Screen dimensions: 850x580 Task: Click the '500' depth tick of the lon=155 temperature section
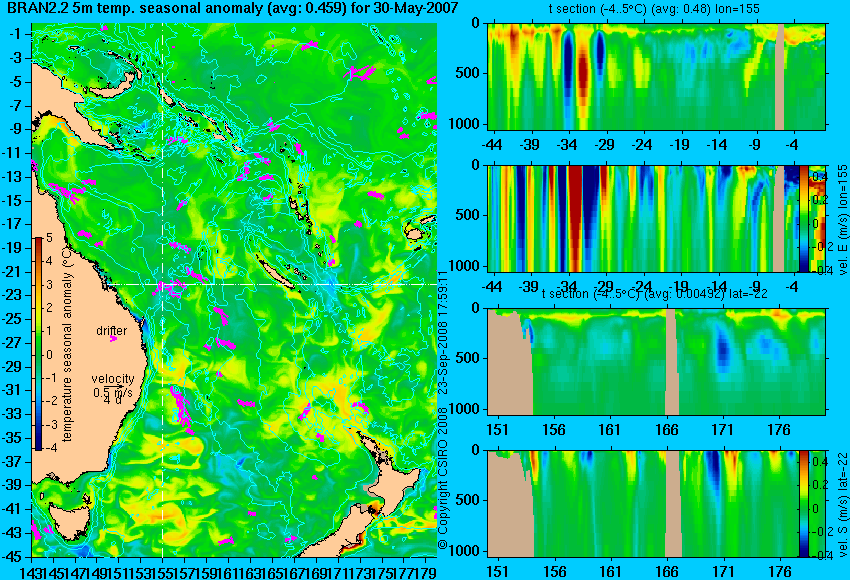point(468,73)
